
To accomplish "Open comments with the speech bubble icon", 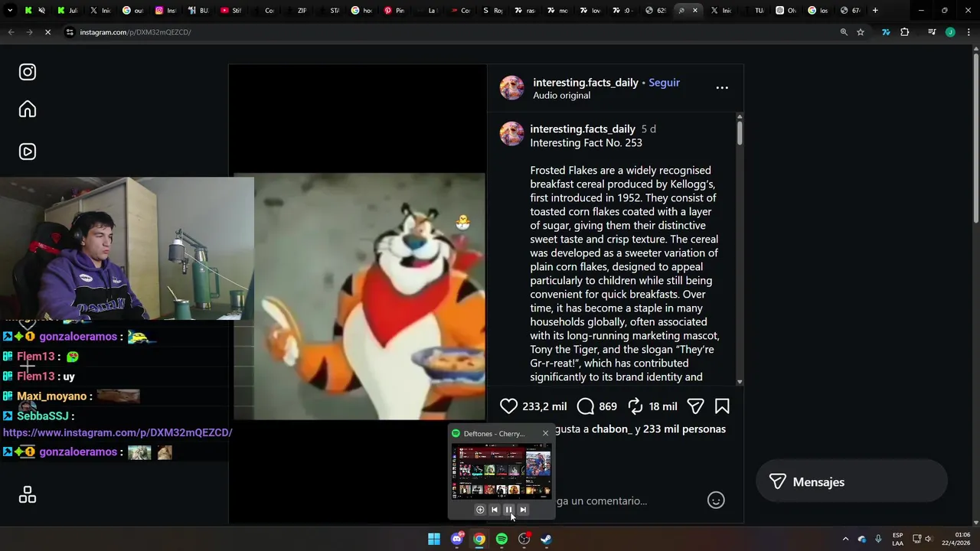I will coord(586,406).
